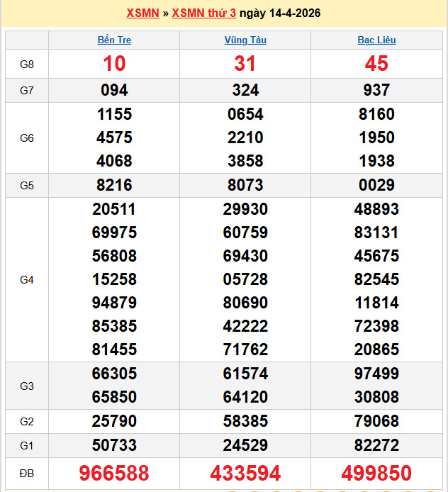Click the G1 number 82272

(376, 445)
